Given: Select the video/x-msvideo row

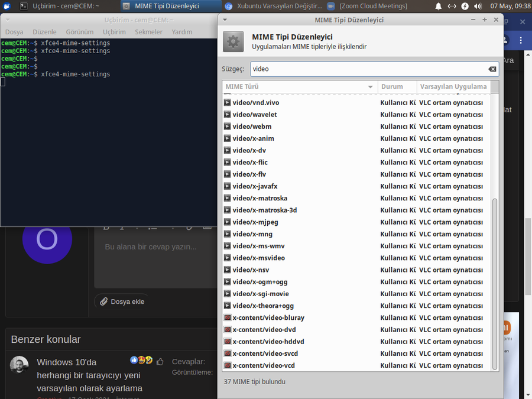Looking at the screenshot, I should [x=357, y=258].
